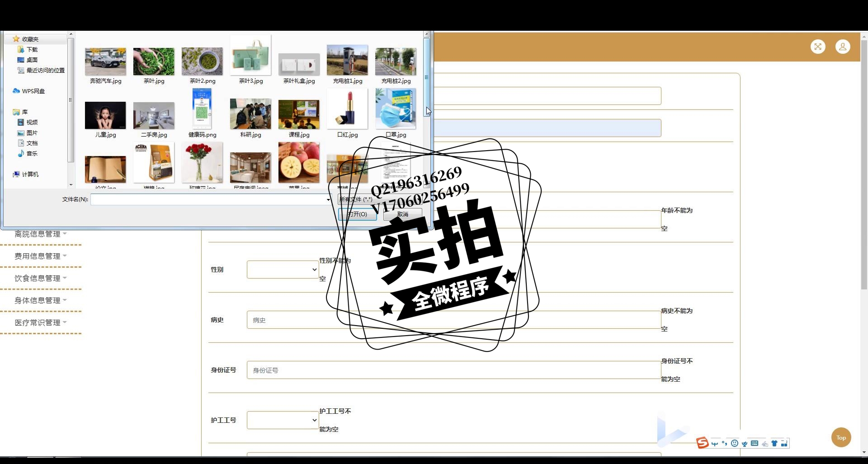Open the 所有文件 file type filter dropdown
The image size is (868, 464).
point(380,199)
